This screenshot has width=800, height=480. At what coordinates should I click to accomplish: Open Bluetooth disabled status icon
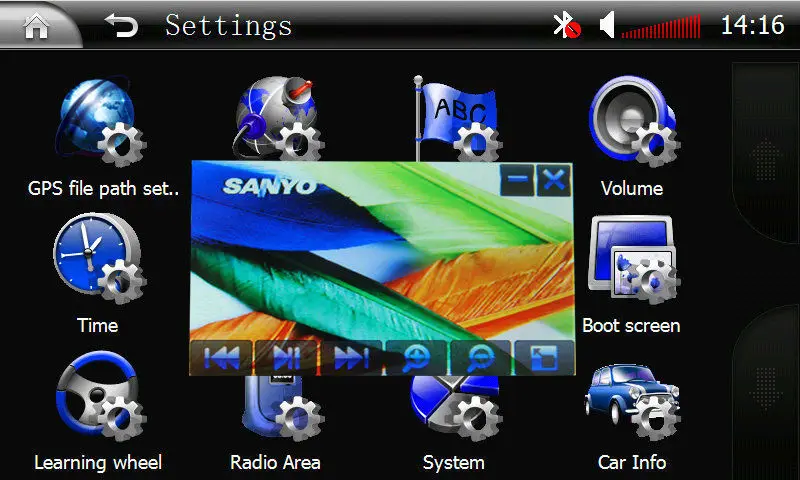click(567, 26)
